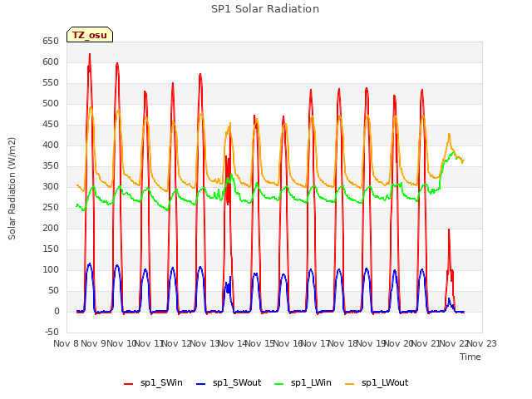
Task: Click the -50 y-axis tick label
Action: click(x=52, y=332)
